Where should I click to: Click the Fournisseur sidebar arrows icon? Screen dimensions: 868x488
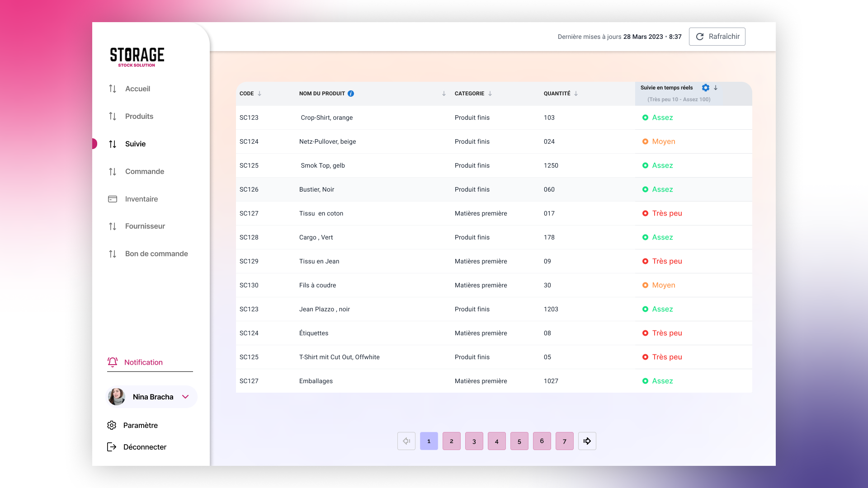point(113,226)
